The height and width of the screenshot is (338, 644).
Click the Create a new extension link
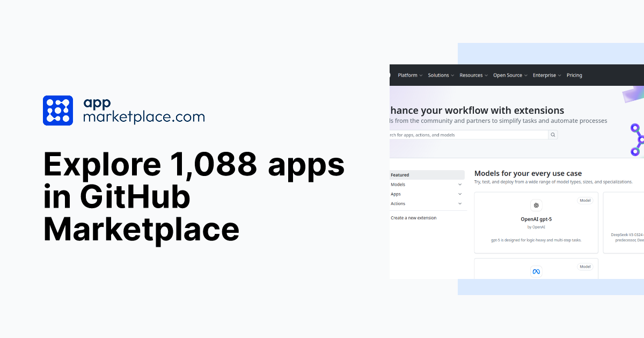pyautogui.click(x=413, y=218)
